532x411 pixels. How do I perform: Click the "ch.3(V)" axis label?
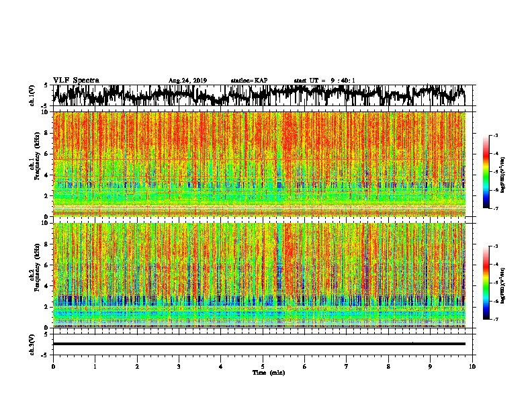32,345
